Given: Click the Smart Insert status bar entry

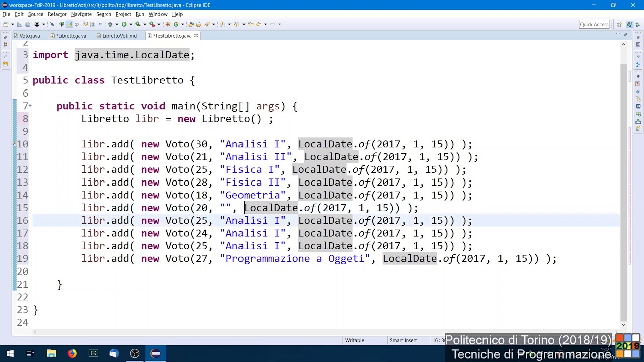Looking at the screenshot, I should click(x=403, y=340).
